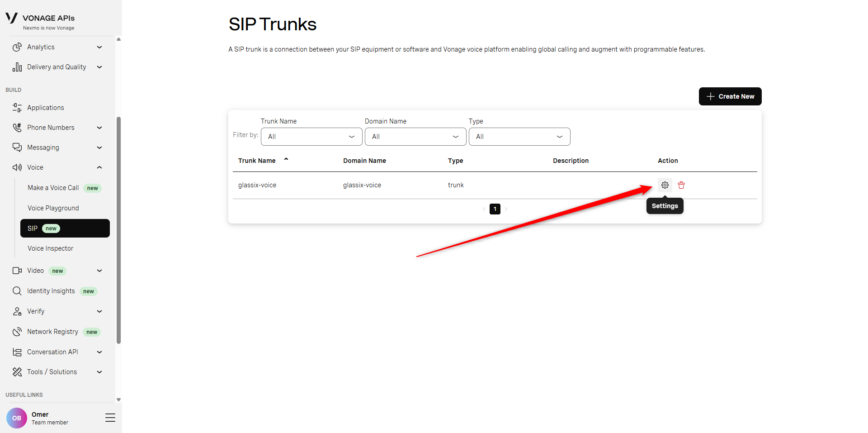The image size is (868, 433).
Task: Expand Conversation API chevron
Action: tap(99, 352)
